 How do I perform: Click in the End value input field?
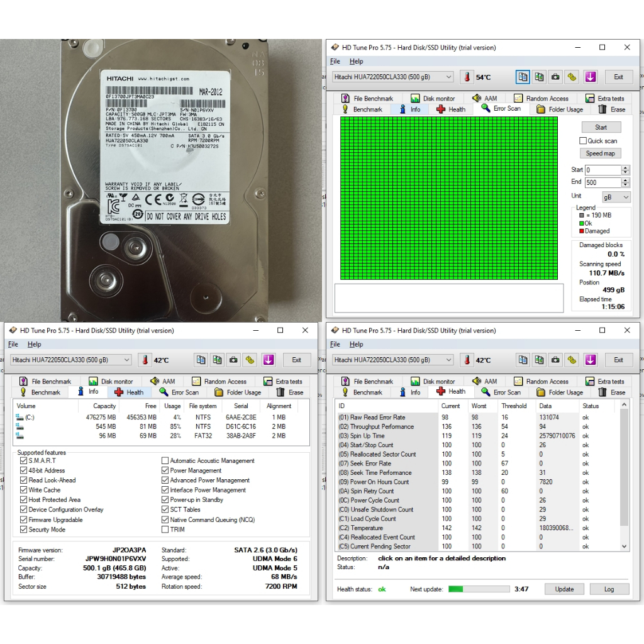pyautogui.click(x=602, y=182)
